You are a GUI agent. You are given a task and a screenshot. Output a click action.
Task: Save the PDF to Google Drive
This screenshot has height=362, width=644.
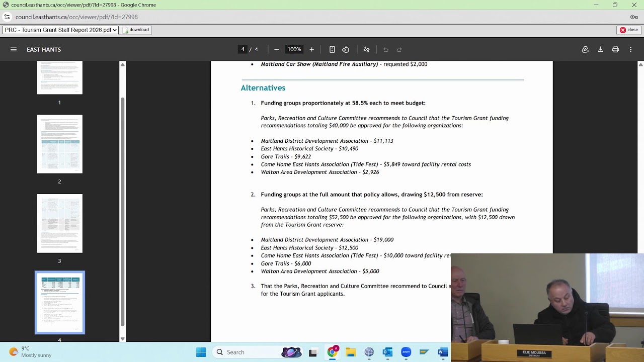pos(586,49)
